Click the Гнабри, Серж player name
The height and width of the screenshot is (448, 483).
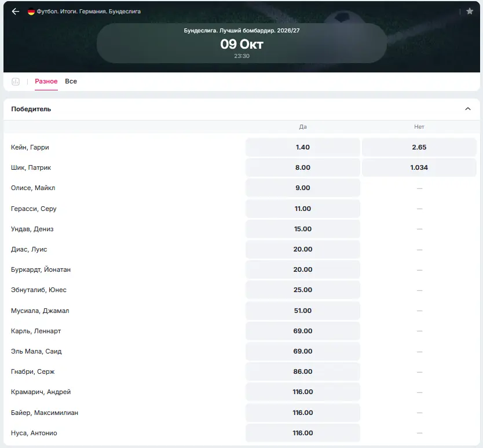tap(32, 372)
